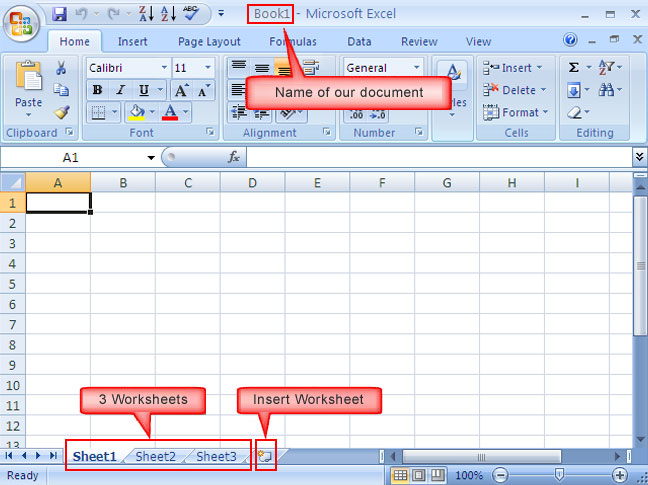Viewport: 648px width, 485px height.
Task: Expand the Paste options arrow
Action: click(29, 114)
